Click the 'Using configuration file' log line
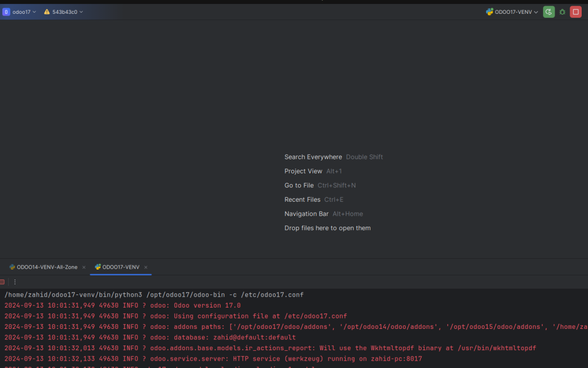588x368 pixels. (176, 316)
